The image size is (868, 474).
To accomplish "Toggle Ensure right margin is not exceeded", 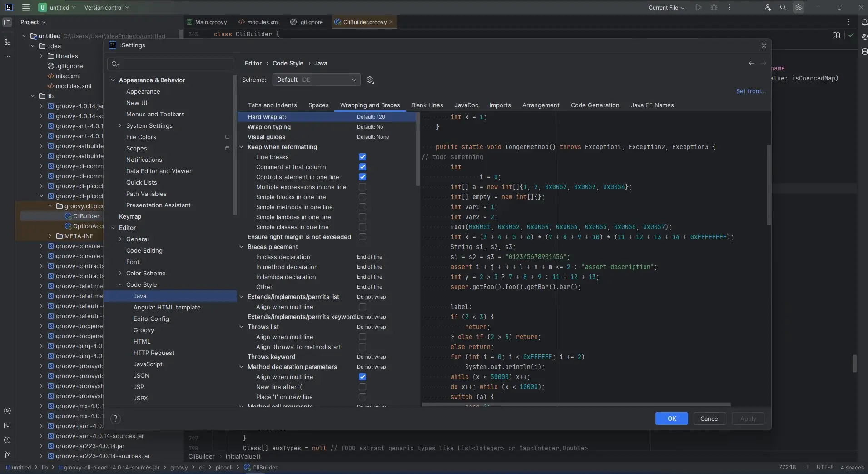I will pyautogui.click(x=362, y=237).
